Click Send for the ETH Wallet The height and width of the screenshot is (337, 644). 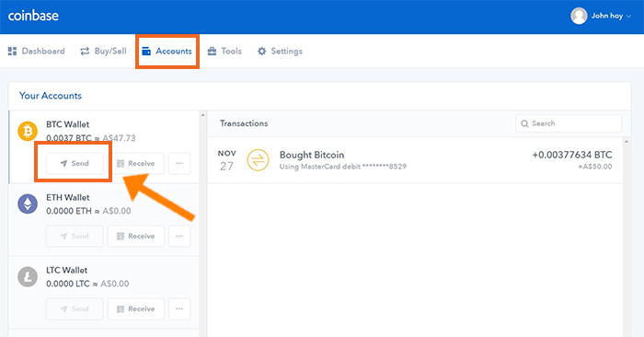75,236
